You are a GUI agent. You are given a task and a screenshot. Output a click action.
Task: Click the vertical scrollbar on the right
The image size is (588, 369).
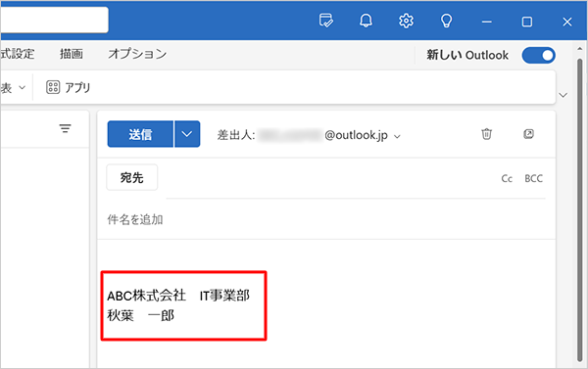pyautogui.click(x=580, y=209)
